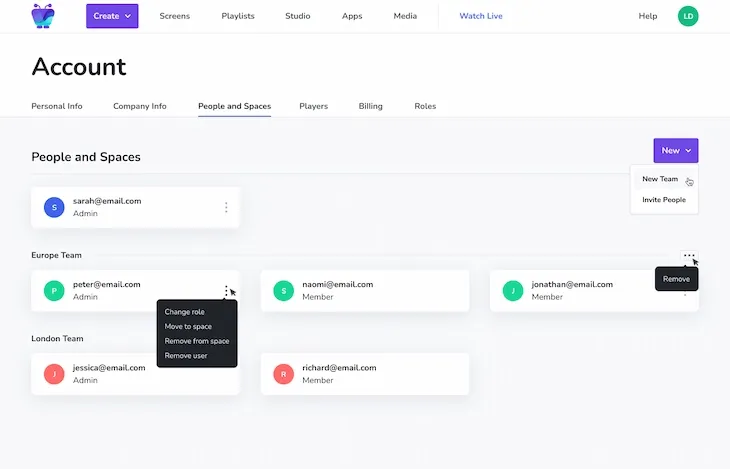The image size is (730, 469).
Task: Select Remove user option
Action: 186,356
